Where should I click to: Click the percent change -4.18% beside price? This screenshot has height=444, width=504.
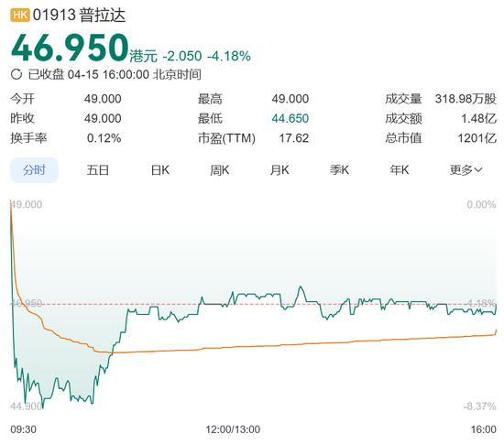(x=229, y=56)
